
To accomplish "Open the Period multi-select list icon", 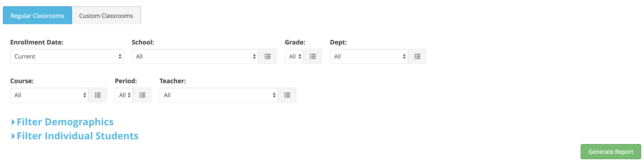I will (x=142, y=95).
